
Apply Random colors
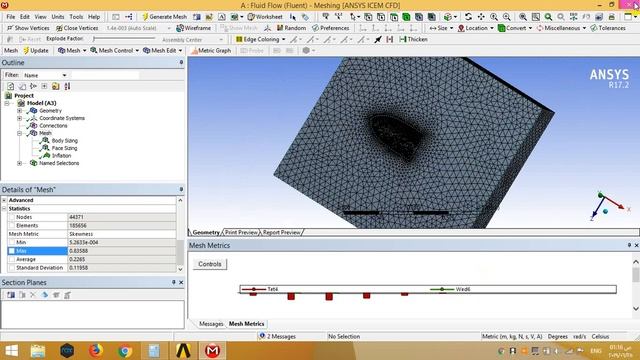pos(291,28)
